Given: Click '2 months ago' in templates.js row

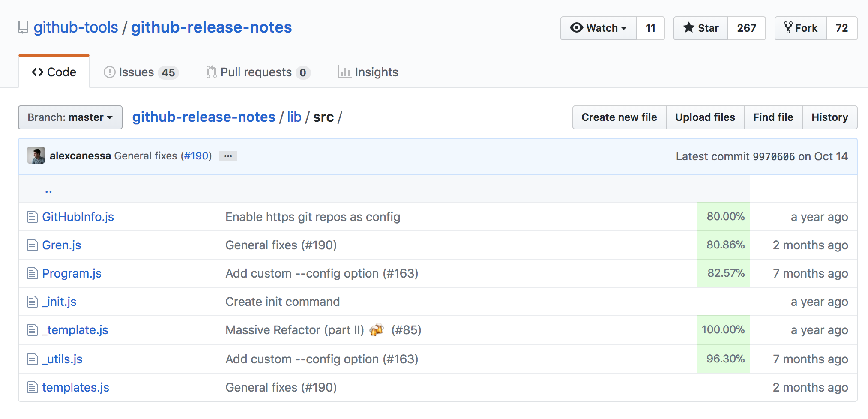Looking at the screenshot, I should point(810,387).
